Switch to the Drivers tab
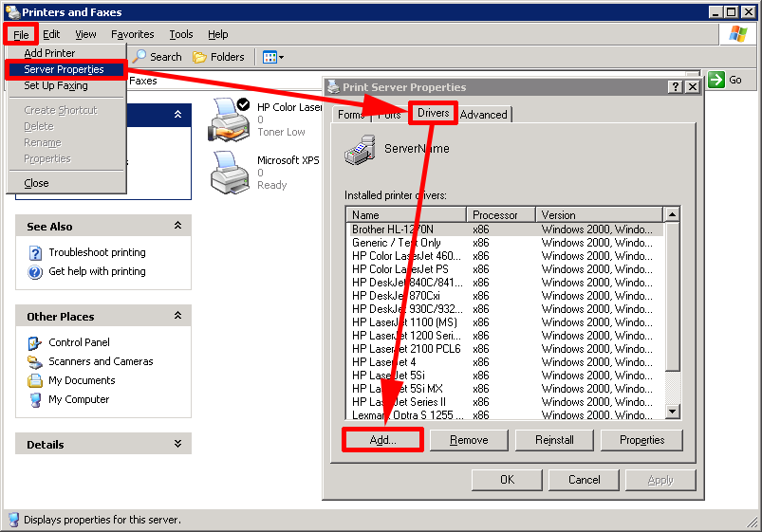Viewport: 762px width, 532px height. pyautogui.click(x=433, y=113)
